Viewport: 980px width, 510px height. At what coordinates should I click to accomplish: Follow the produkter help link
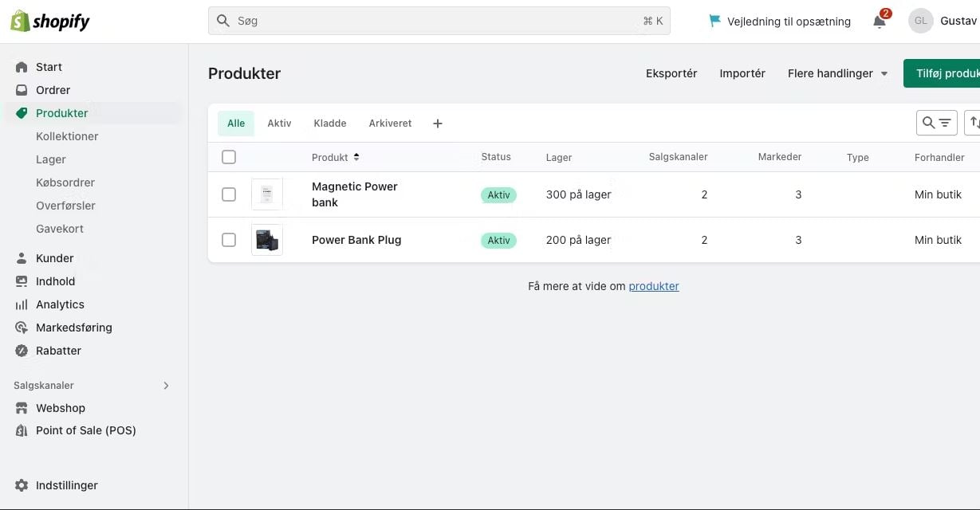(653, 286)
